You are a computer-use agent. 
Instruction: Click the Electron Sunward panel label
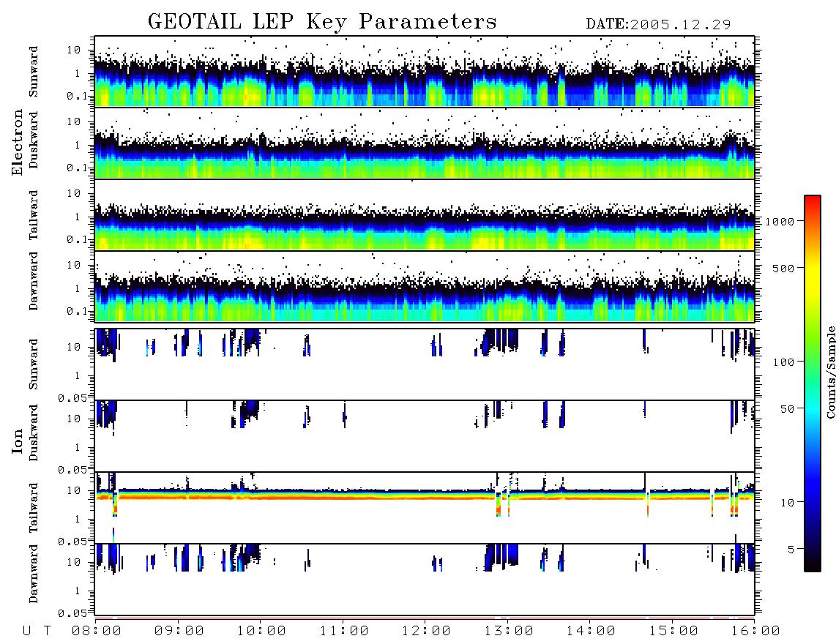[x=34, y=72]
